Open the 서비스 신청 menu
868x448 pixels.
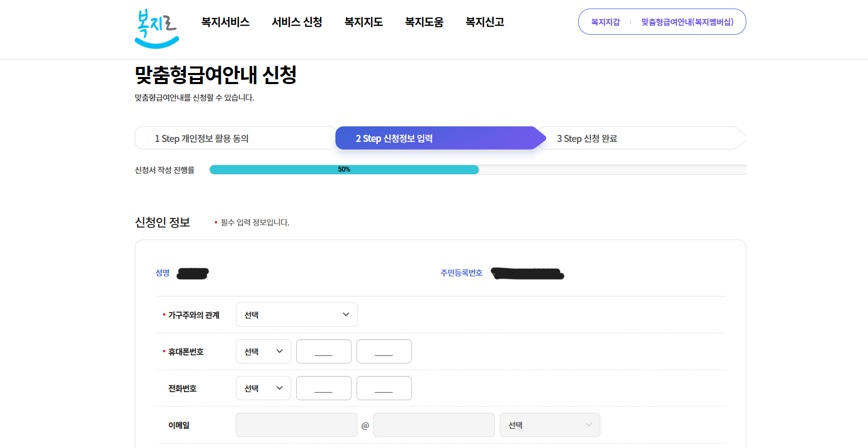(x=297, y=22)
